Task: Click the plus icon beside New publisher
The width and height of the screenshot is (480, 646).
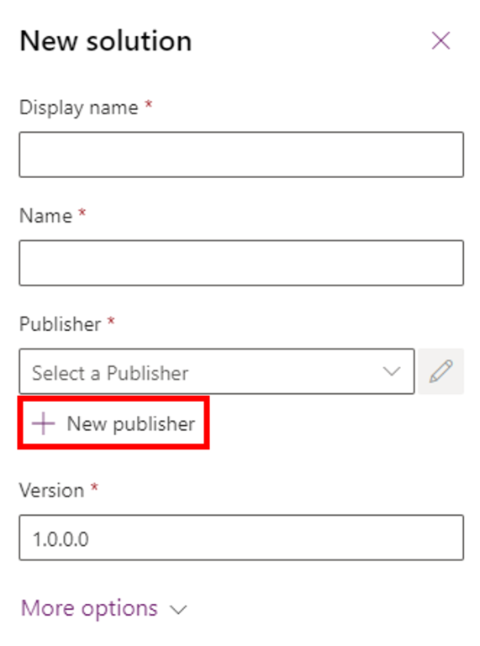Action: [x=44, y=423]
